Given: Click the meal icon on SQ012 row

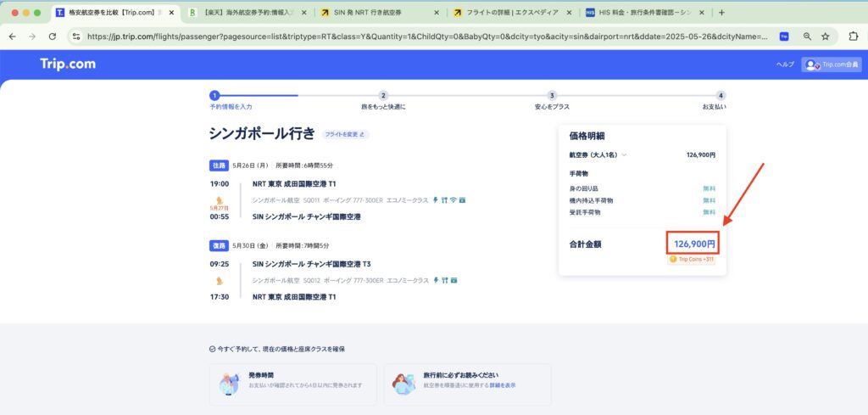Looking at the screenshot, I should coord(444,280).
